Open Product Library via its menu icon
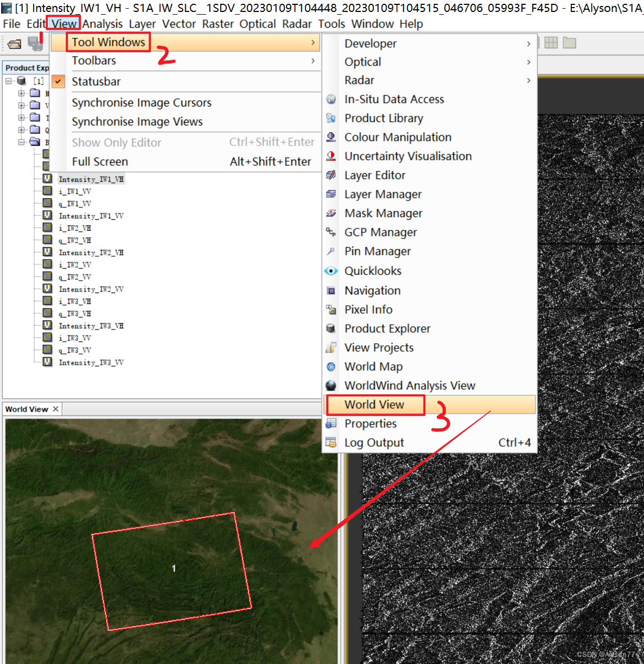Screen dimensions: 644x664 [x=331, y=118]
